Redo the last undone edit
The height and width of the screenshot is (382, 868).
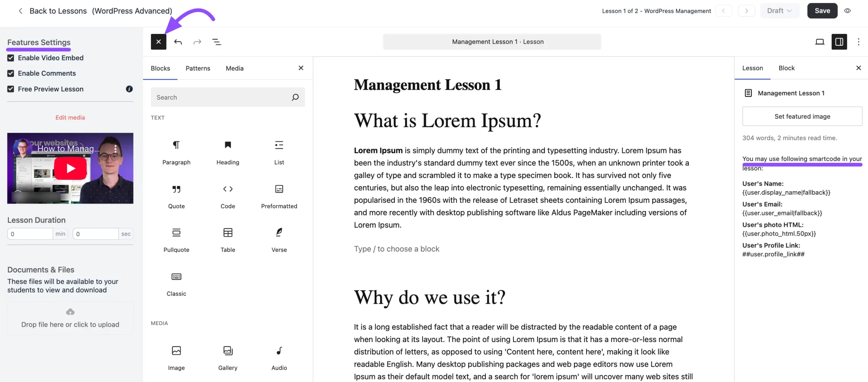(x=197, y=42)
